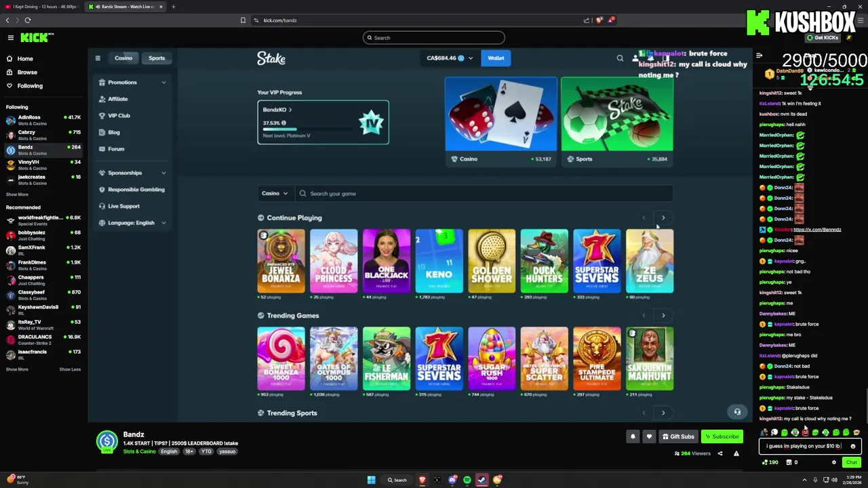The image size is (868, 488).
Task: Click the VIP progress bar at 37.53%
Action: [307, 129]
